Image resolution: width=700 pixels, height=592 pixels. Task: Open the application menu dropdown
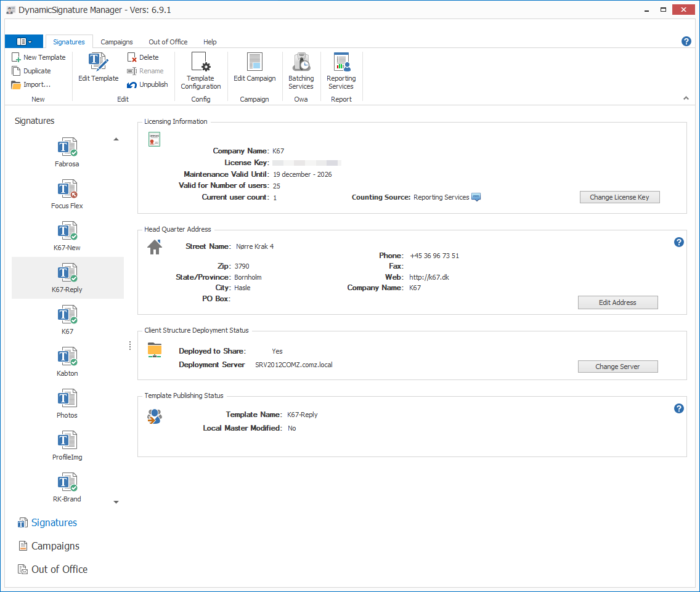tap(23, 41)
